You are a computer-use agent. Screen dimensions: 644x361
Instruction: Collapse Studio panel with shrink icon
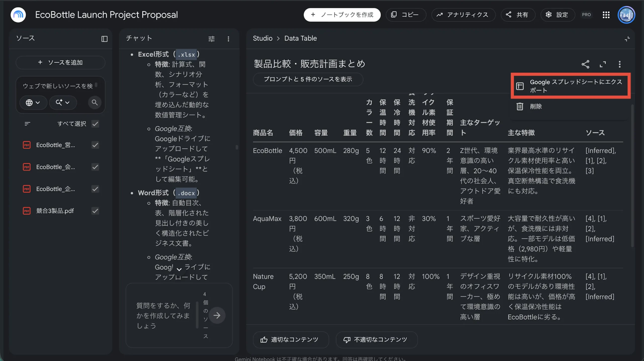click(x=627, y=39)
